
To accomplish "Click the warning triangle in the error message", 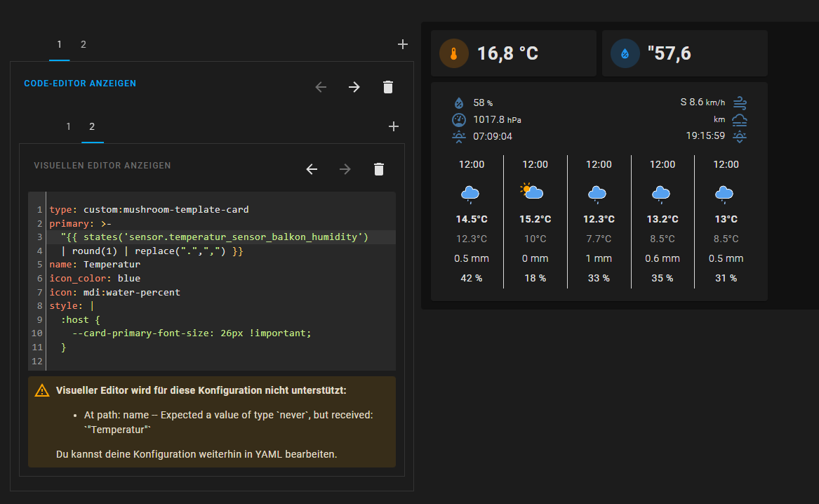I will (42, 390).
